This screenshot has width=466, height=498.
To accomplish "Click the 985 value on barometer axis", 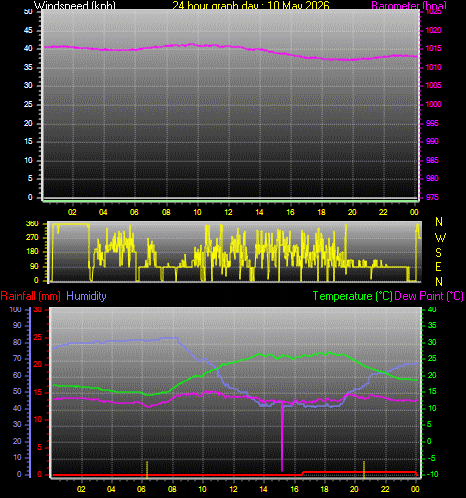I will click(432, 160).
